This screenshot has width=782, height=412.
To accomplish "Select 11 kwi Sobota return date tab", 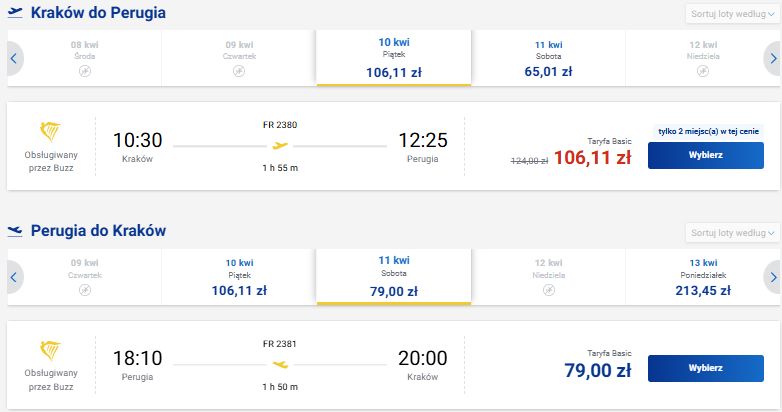I will pyautogui.click(x=393, y=276).
